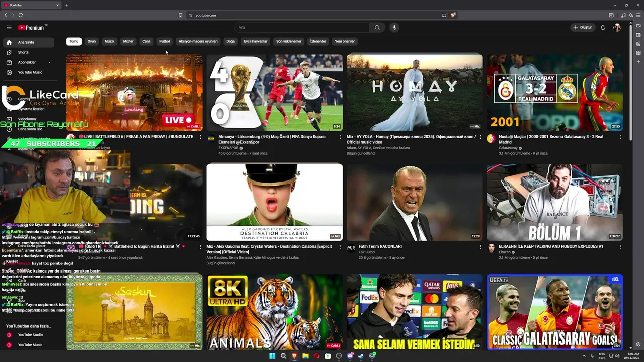The height and width of the screenshot is (362, 644).
Task: Play the Classic Galatasaray Goals thumbnail
Action: [554, 312]
